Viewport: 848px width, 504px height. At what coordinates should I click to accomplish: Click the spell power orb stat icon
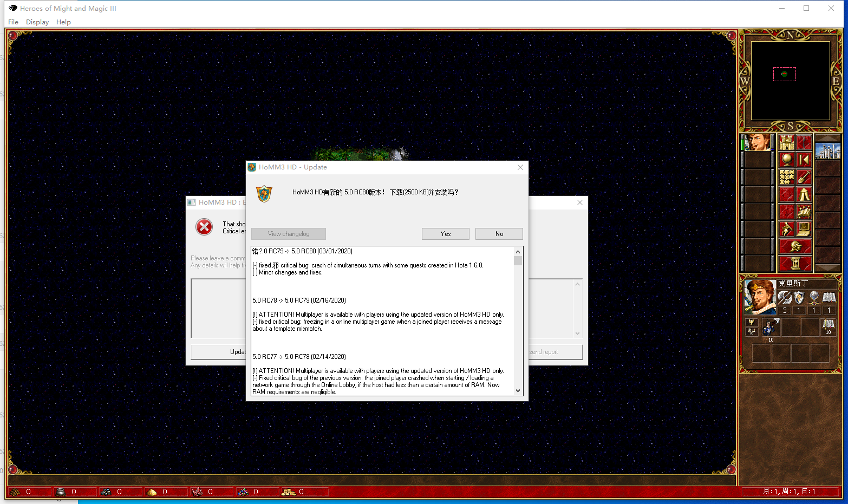[x=814, y=298]
